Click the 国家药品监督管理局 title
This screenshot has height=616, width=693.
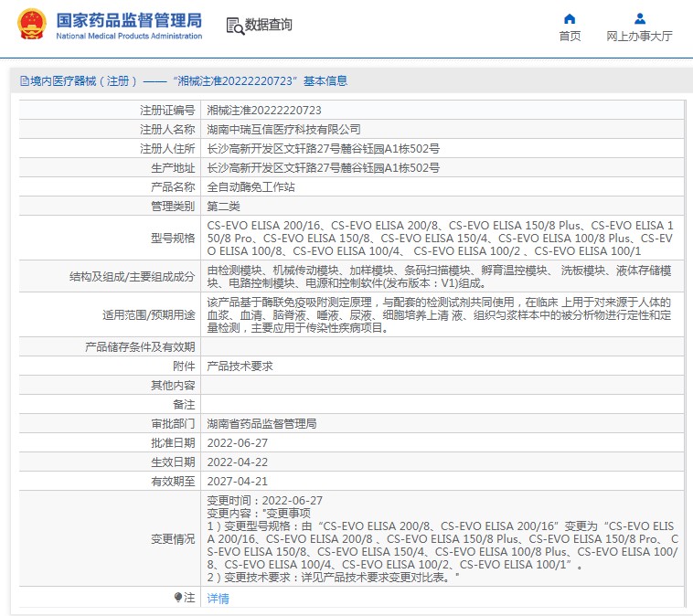click(x=129, y=20)
